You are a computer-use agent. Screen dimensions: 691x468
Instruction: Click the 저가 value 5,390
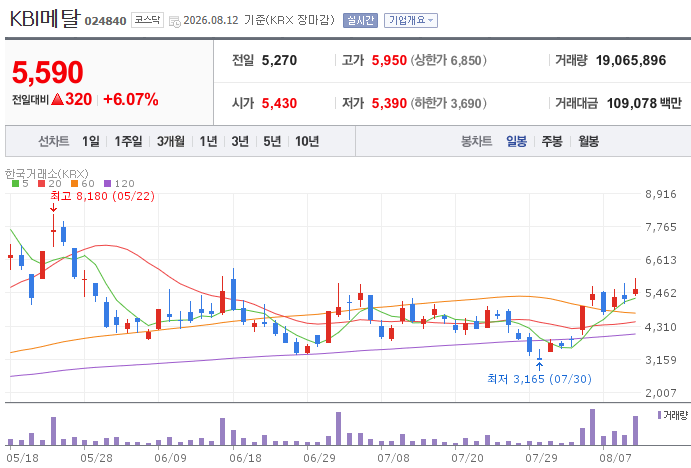coord(389,103)
